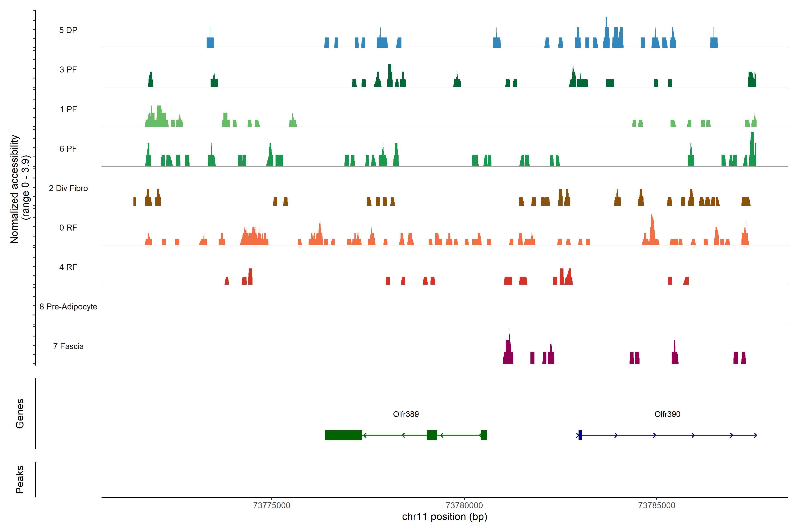Screen dimensions: 798x532
Task: Select the 5 DP track label
Action: pyautogui.click(x=68, y=30)
